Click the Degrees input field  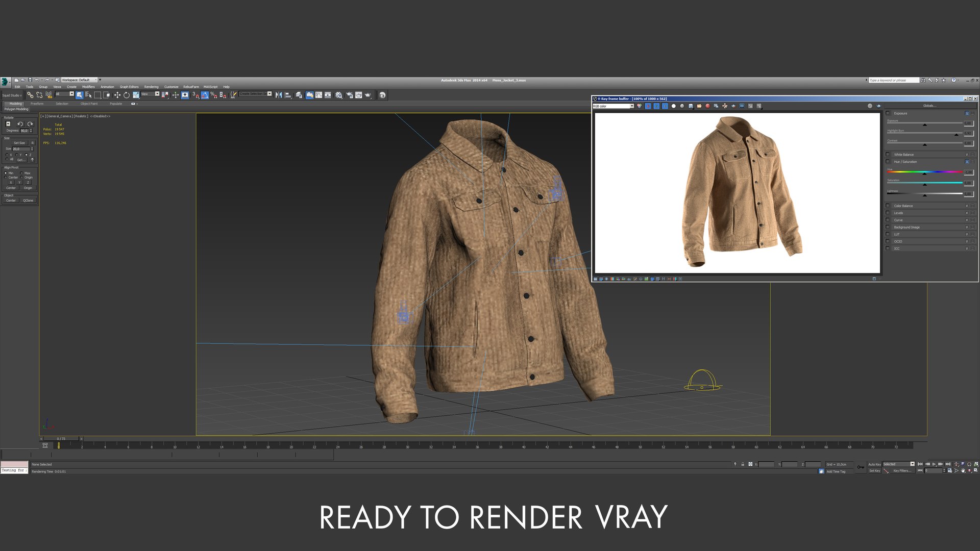point(25,131)
